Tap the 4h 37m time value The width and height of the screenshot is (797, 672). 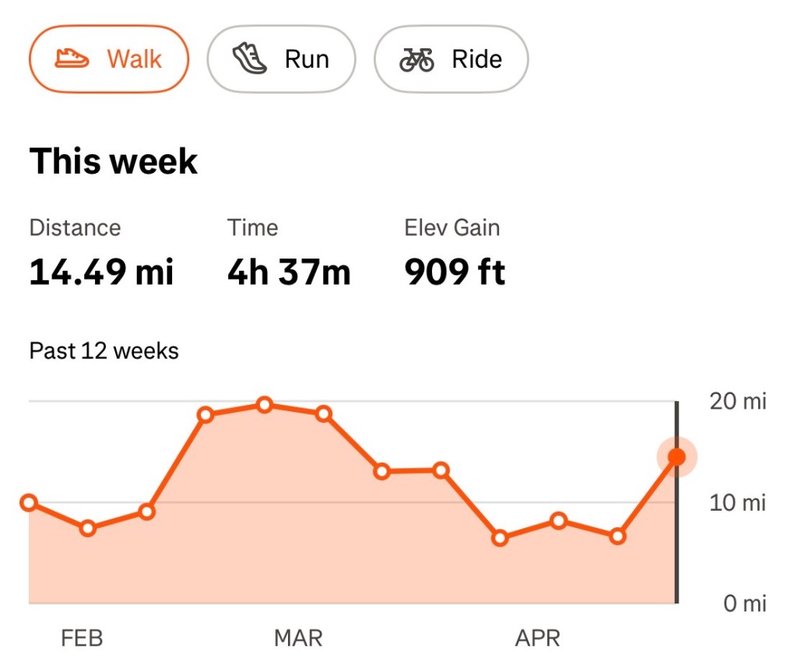[289, 273]
